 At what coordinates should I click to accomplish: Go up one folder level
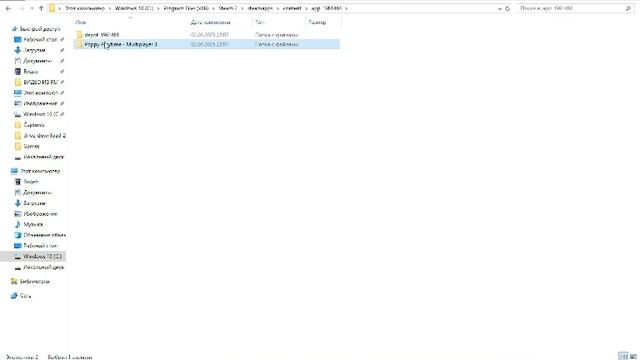coord(41,8)
